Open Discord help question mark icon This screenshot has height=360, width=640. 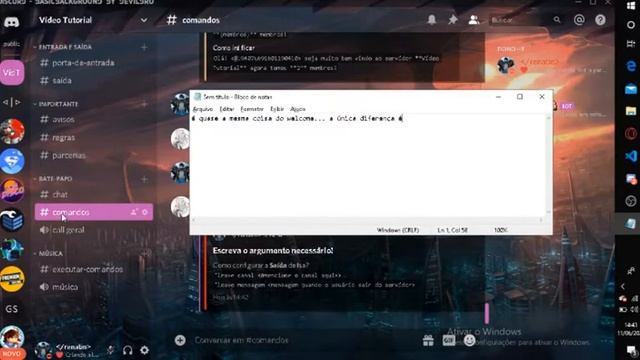pos(600,20)
